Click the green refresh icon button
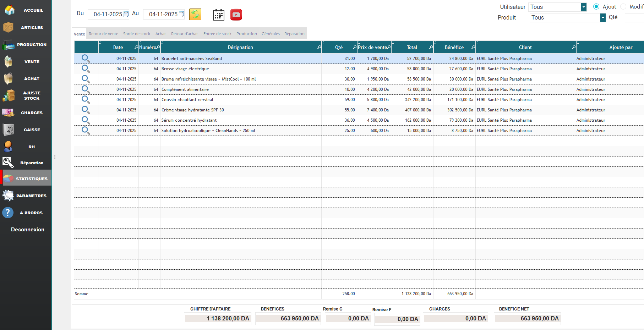This screenshot has width=644, height=330. coord(195,15)
